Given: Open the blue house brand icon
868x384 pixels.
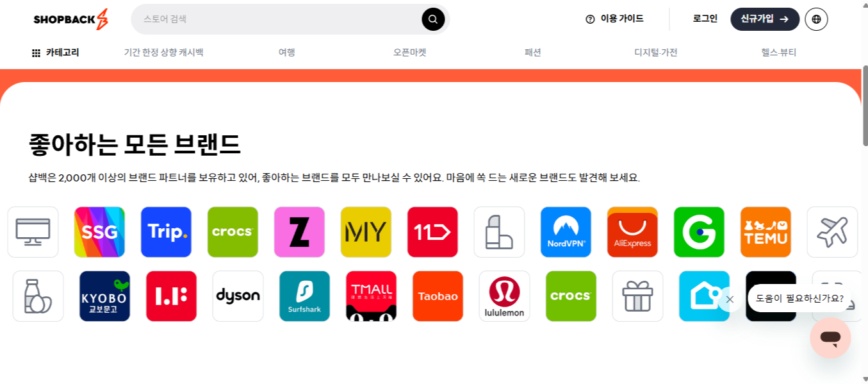Looking at the screenshot, I should [x=704, y=296].
